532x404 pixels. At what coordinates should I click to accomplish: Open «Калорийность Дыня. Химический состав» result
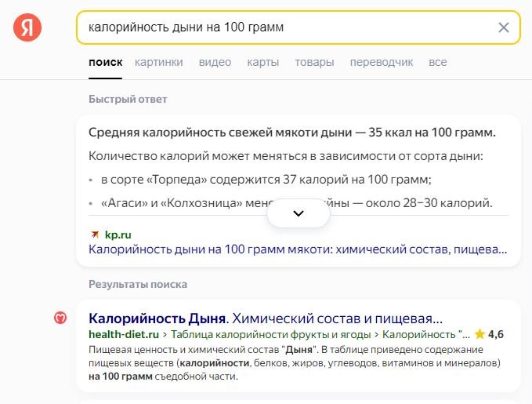click(x=266, y=318)
